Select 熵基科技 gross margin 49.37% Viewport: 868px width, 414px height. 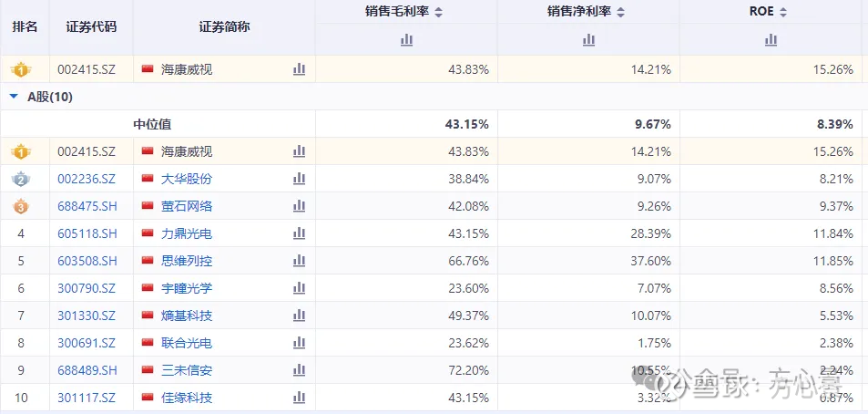468,316
